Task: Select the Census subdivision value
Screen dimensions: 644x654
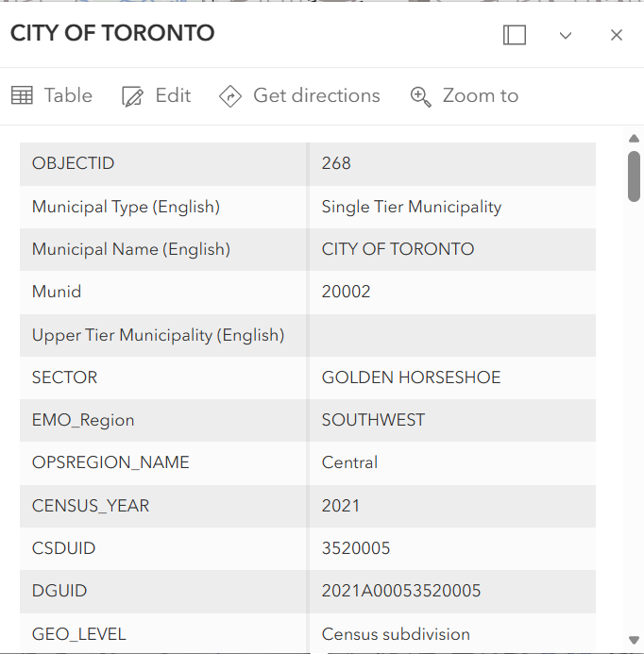Action: [x=396, y=634]
